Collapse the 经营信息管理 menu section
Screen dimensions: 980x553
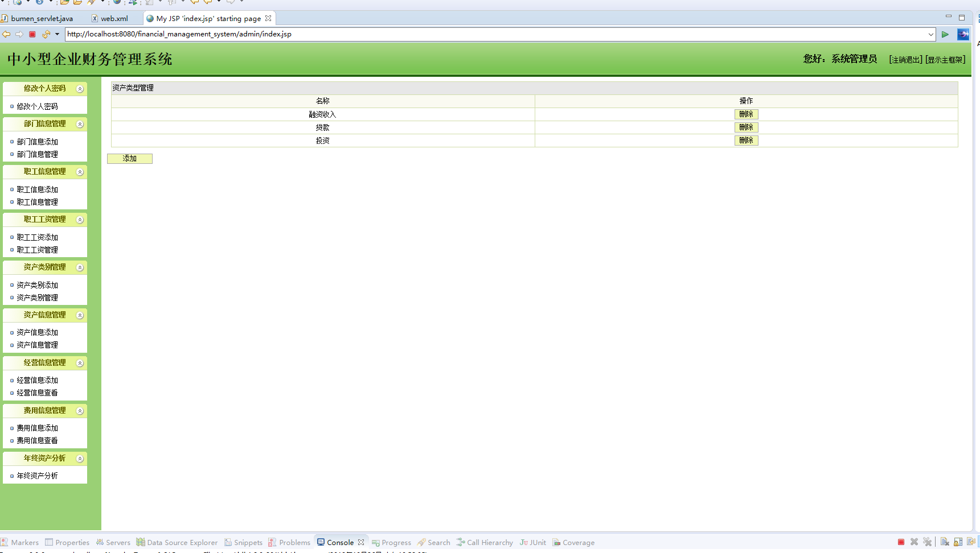[80, 363]
